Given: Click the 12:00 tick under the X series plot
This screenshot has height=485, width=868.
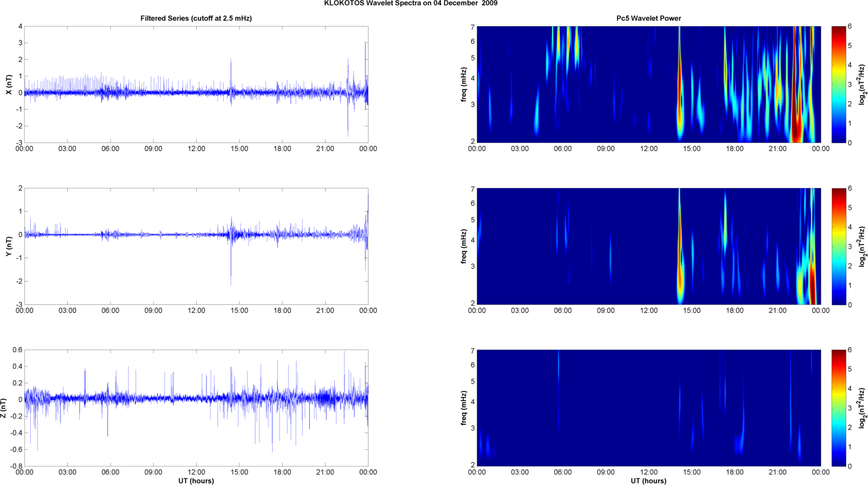Looking at the screenshot, I should [x=196, y=149].
